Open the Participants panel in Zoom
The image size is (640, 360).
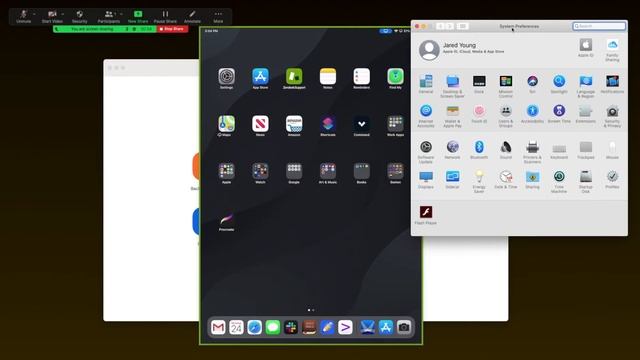(x=109, y=17)
